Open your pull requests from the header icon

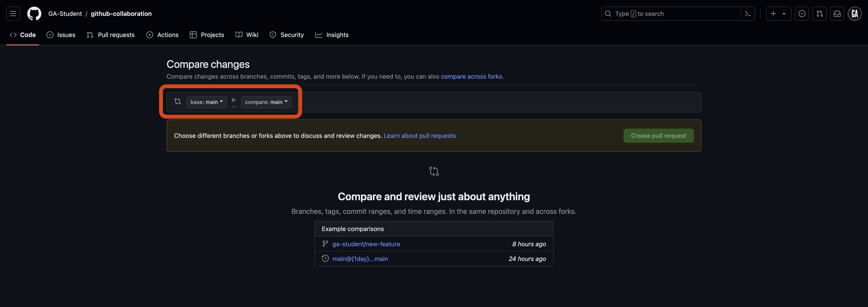click(x=820, y=13)
